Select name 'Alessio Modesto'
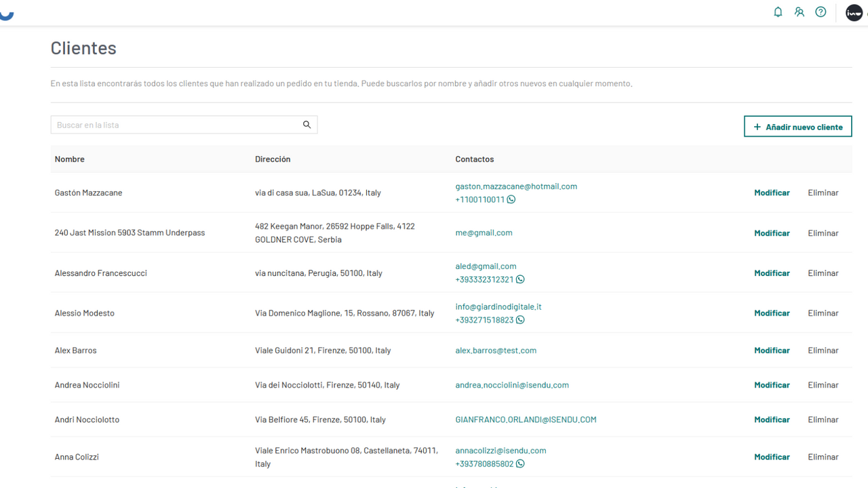 84,313
